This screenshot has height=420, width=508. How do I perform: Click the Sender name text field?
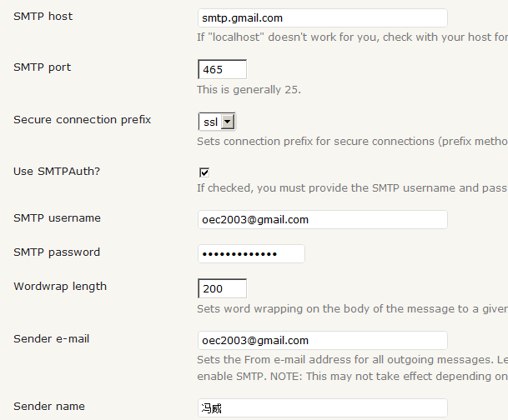point(322,408)
